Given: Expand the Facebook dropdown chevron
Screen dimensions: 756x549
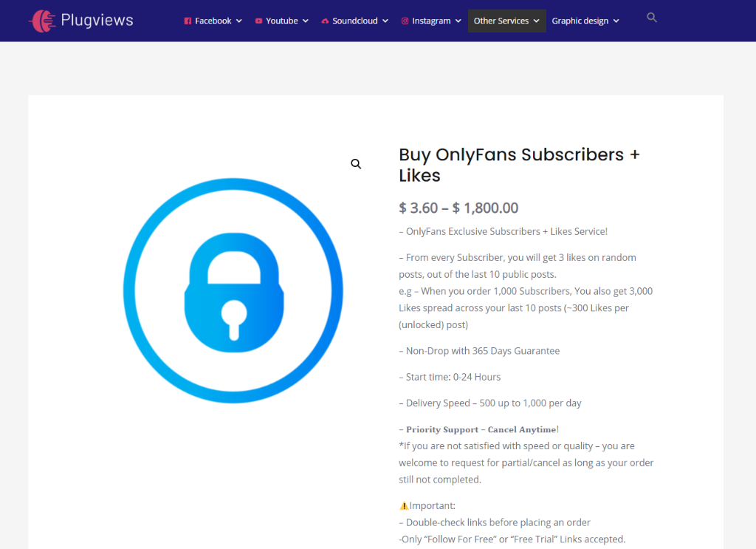Looking at the screenshot, I should [x=238, y=21].
